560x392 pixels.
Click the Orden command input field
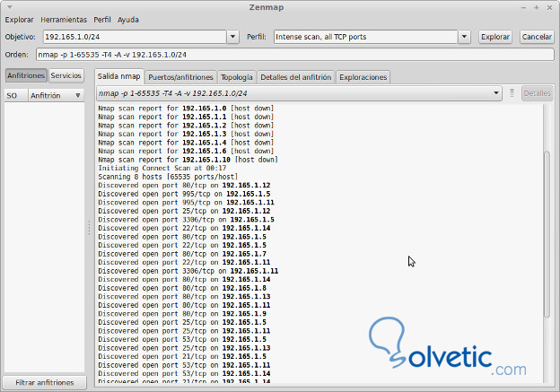294,55
